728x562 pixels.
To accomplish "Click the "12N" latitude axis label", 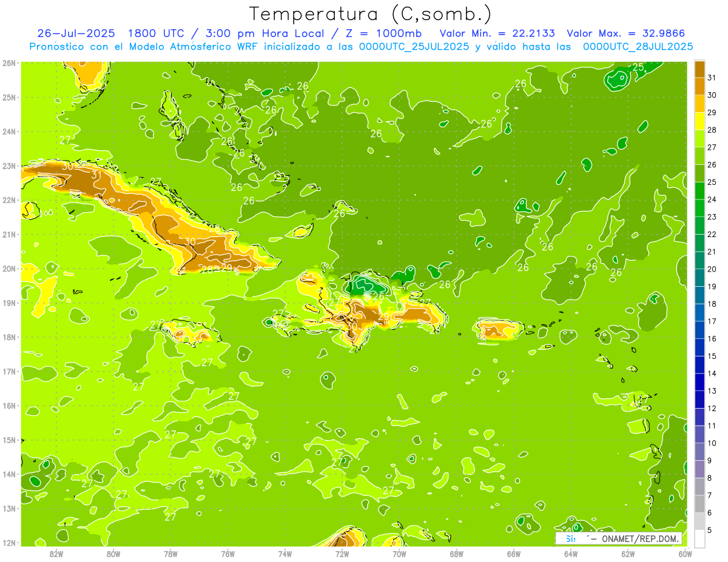I will tap(8, 542).
